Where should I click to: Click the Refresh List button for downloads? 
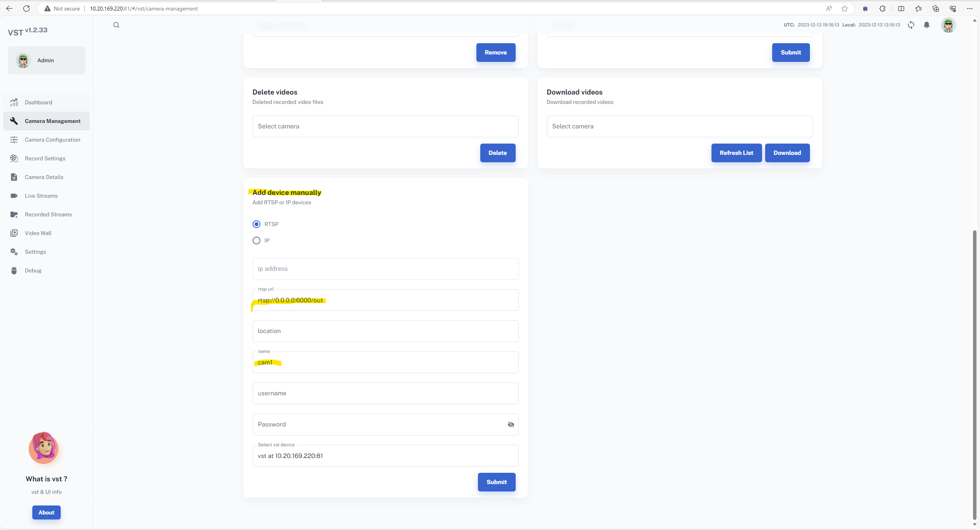[736, 153]
